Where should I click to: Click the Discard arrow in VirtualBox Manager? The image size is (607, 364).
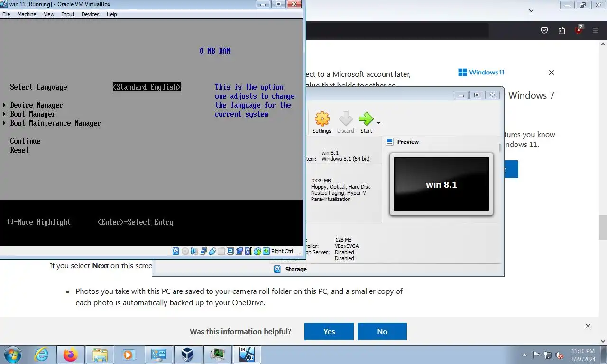(346, 123)
